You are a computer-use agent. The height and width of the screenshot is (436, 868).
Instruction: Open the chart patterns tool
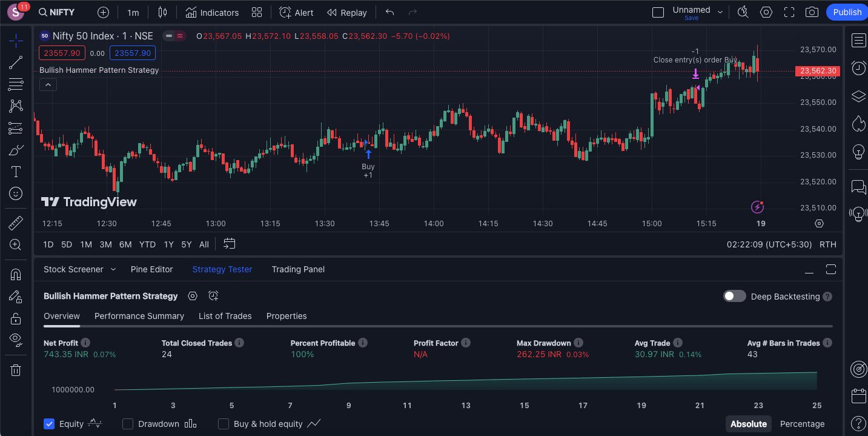pos(16,106)
